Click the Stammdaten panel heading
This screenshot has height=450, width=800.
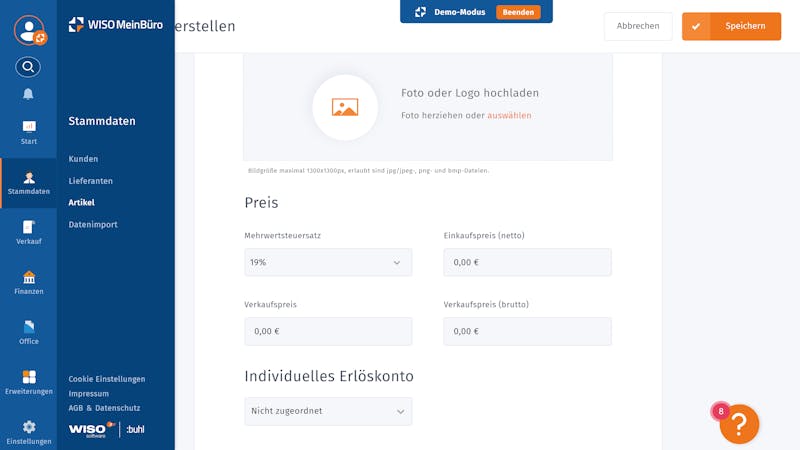102,121
